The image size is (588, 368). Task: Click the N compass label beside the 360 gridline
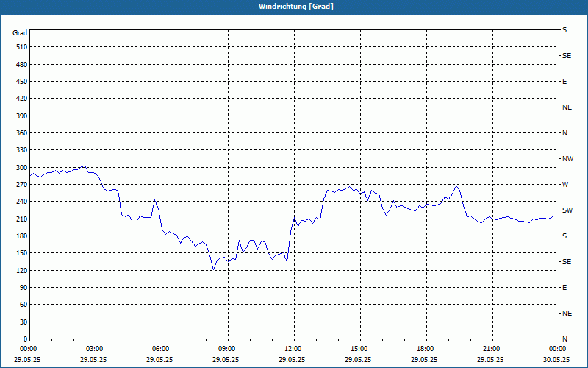(564, 133)
